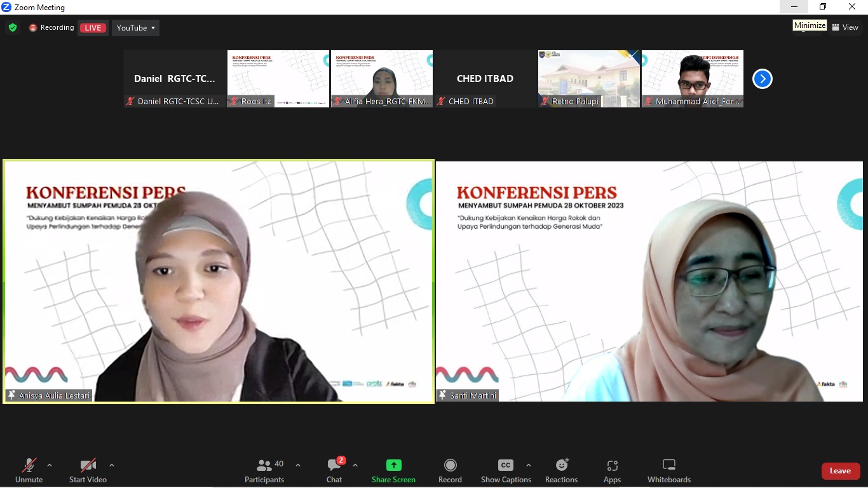868x488 pixels.
Task: Open Whiteboards
Action: click(668, 471)
